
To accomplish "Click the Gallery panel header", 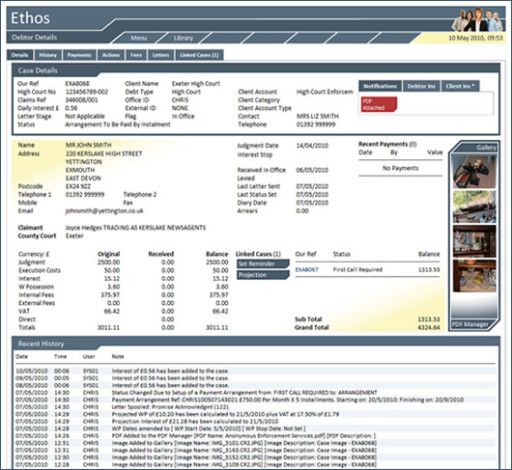I will (x=476, y=147).
